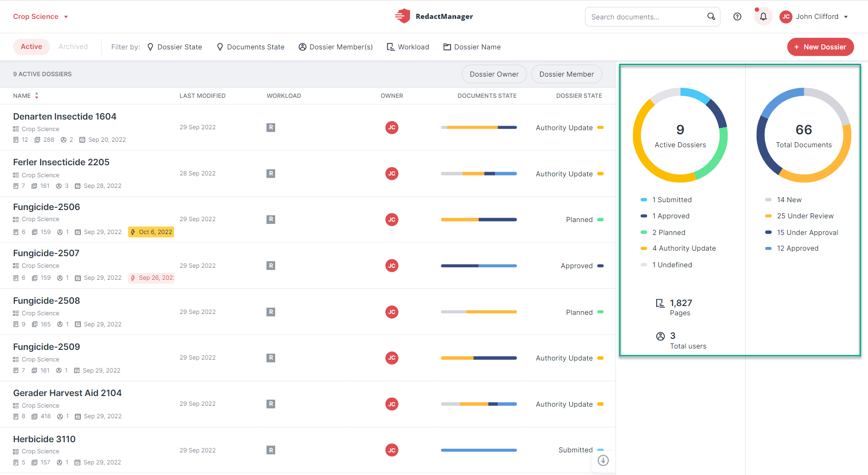Open the notifications bell
The width and height of the screenshot is (868, 475).
click(x=763, y=17)
